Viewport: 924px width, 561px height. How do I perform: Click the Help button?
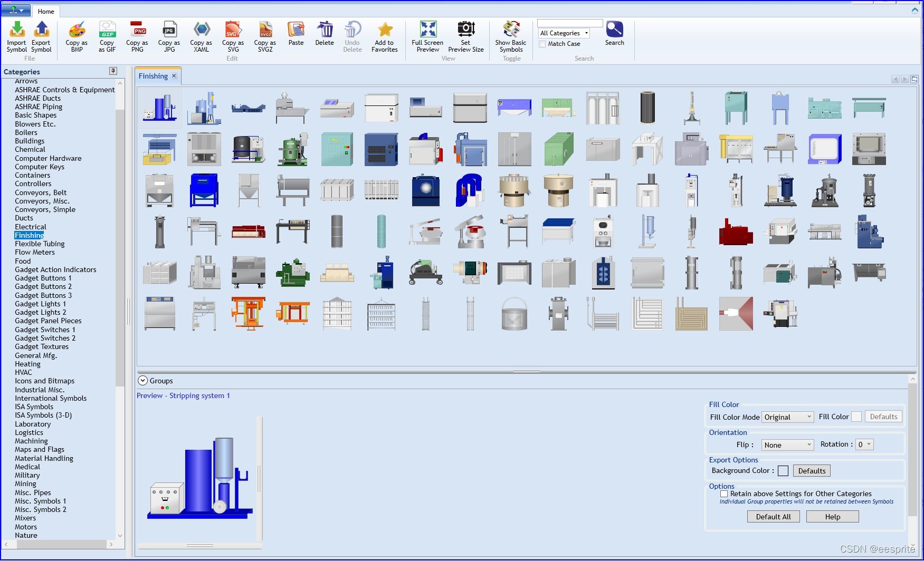832,516
